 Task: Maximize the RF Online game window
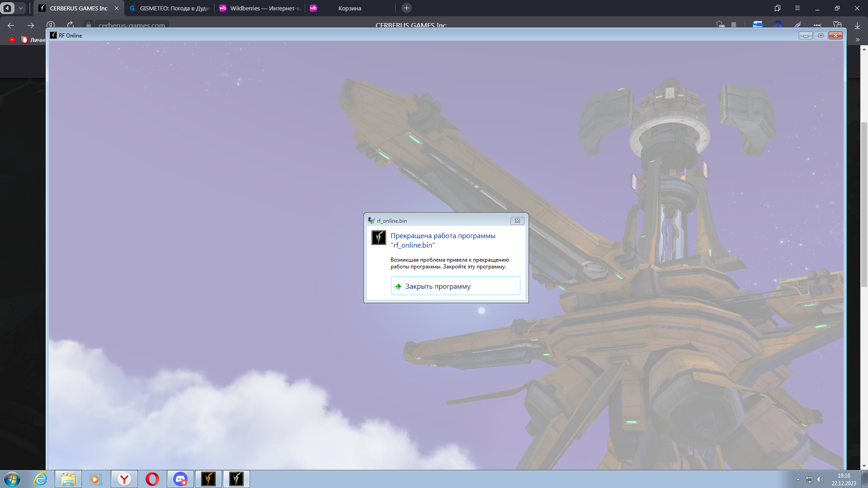point(821,36)
